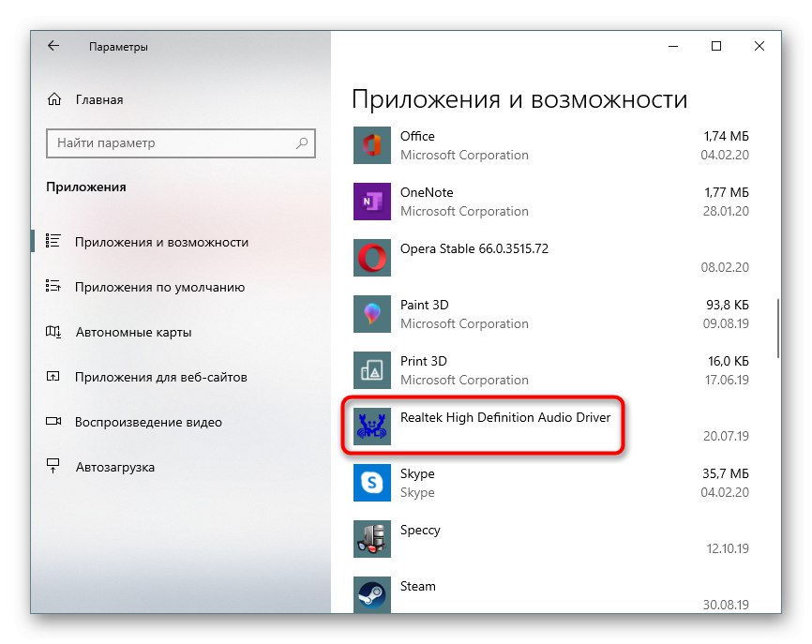Viewport: 812px width, 644px height.
Task: Click the Steam app icon
Action: tap(372, 595)
